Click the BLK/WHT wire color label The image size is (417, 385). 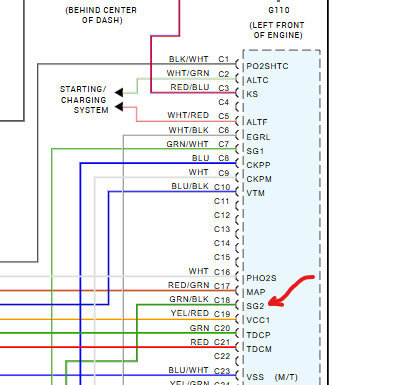(189, 59)
